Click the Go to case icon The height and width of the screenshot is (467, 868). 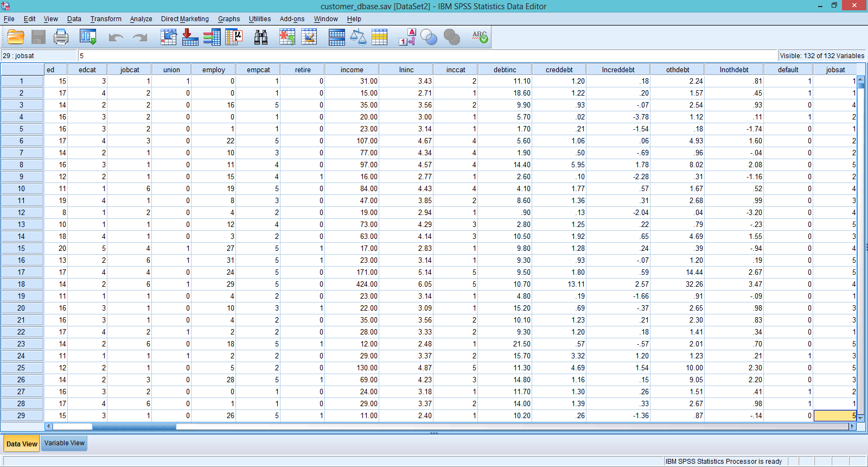pos(169,37)
